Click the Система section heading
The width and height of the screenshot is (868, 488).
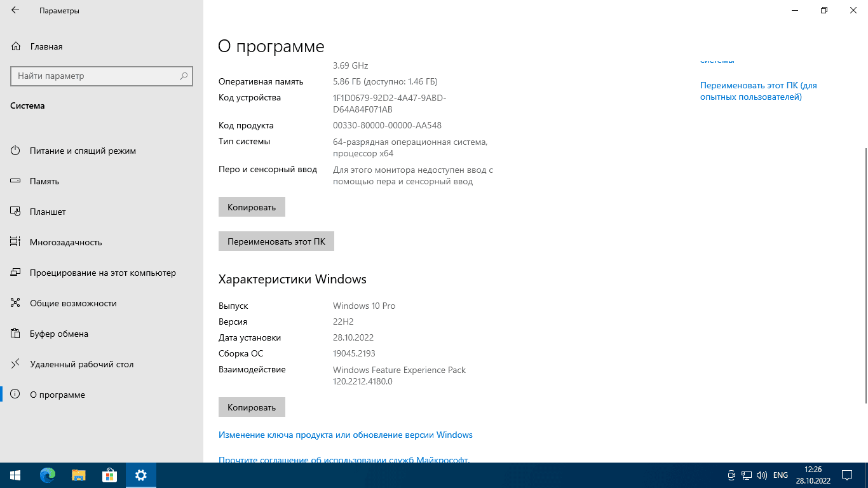point(27,105)
